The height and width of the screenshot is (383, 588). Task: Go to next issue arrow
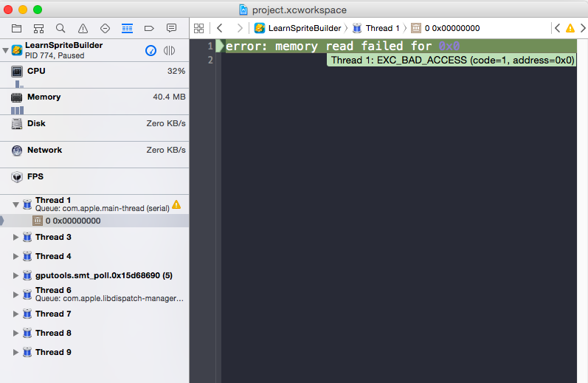click(x=583, y=28)
